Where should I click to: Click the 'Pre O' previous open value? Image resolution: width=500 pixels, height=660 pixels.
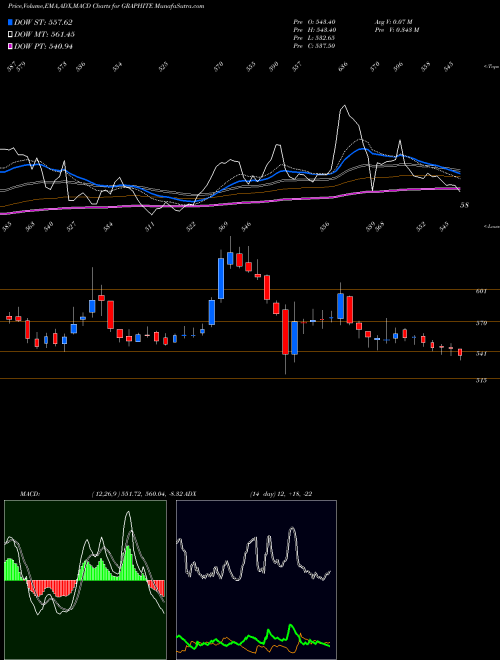coord(314,22)
